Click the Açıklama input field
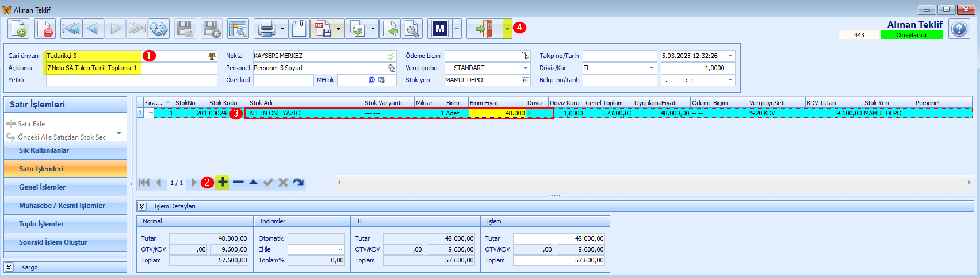This screenshot has width=980, height=278. 132,68
